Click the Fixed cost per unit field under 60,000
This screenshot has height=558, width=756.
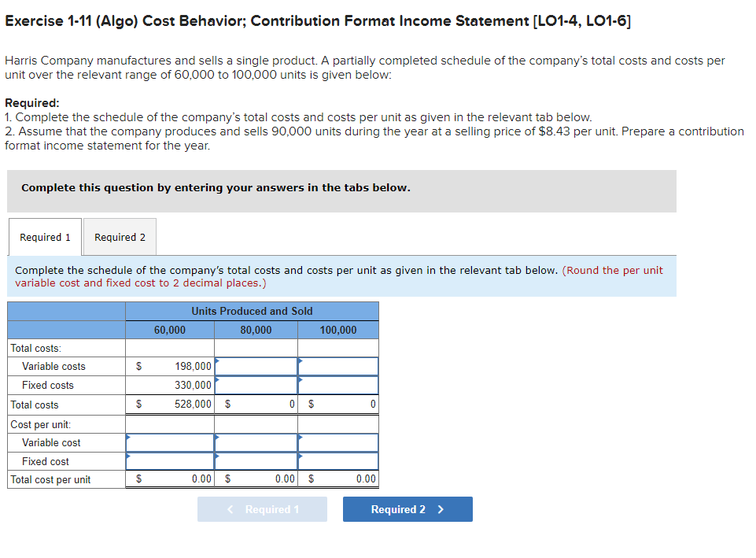[169, 461]
